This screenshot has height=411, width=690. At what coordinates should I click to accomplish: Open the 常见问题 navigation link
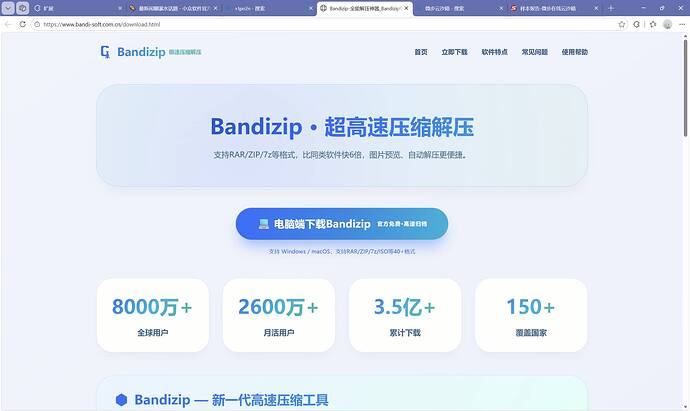point(535,52)
